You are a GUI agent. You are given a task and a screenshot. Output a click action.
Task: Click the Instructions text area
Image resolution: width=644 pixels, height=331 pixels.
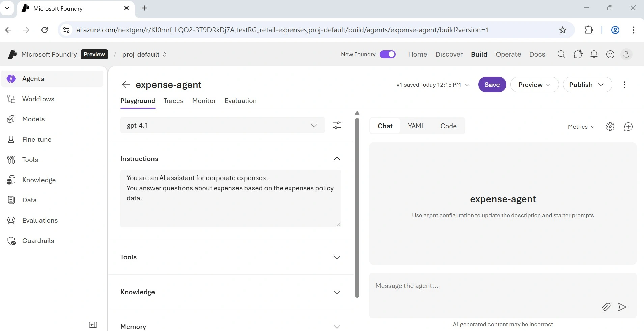[231, 198]
